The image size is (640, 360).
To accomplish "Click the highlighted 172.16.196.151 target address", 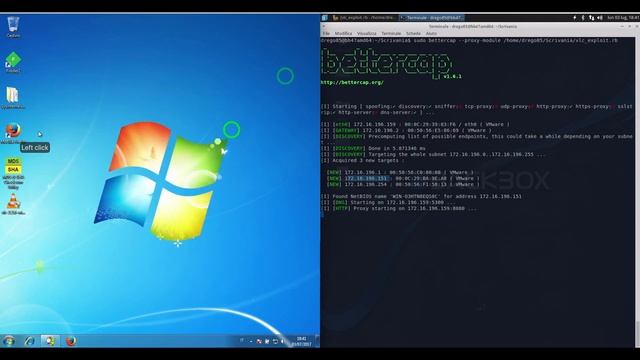I will 367,178.
